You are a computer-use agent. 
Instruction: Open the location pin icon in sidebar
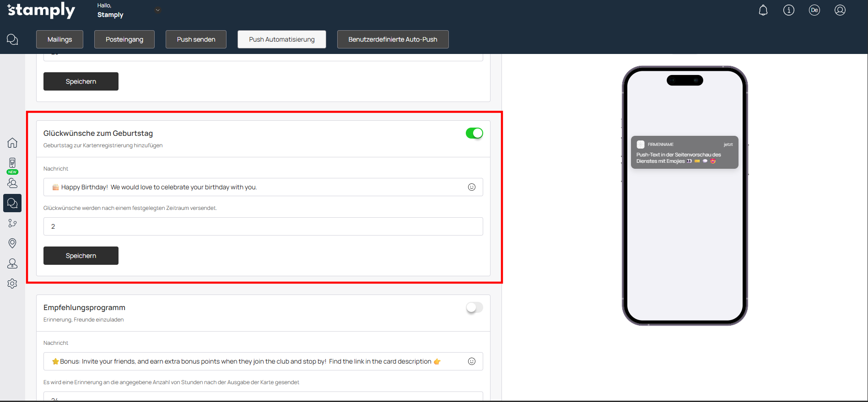point(12,243)
